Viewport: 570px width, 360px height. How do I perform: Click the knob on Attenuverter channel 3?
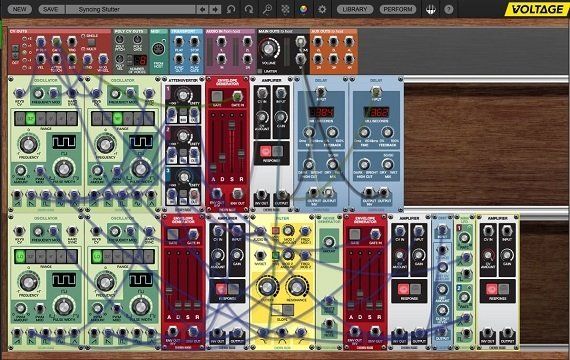184,177
